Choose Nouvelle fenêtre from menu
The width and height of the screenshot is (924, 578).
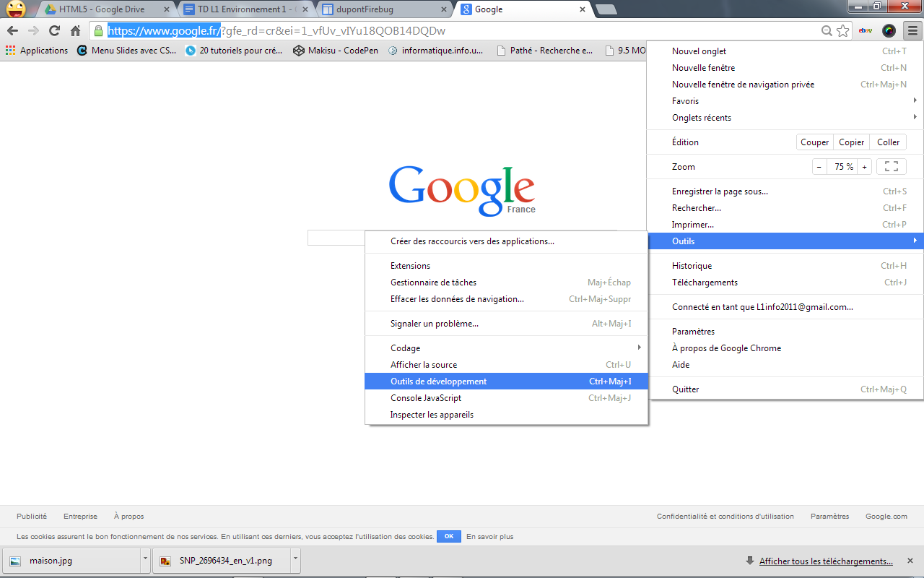(786, 68)
